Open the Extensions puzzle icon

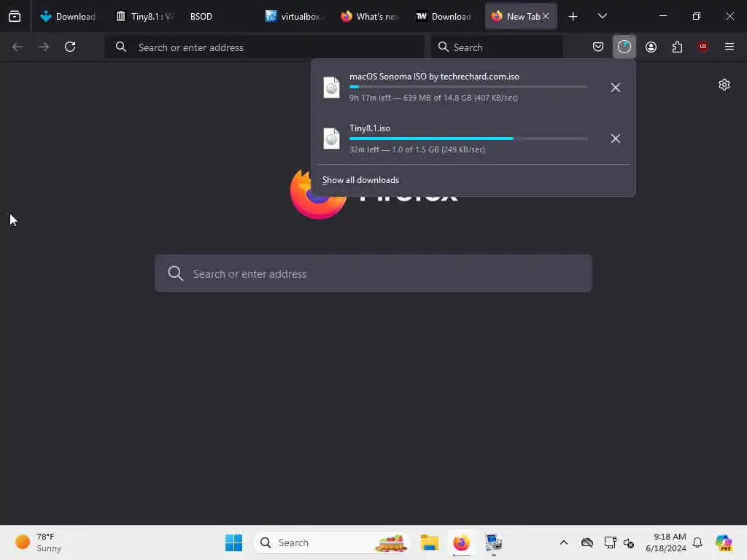[x=677, y=47]
